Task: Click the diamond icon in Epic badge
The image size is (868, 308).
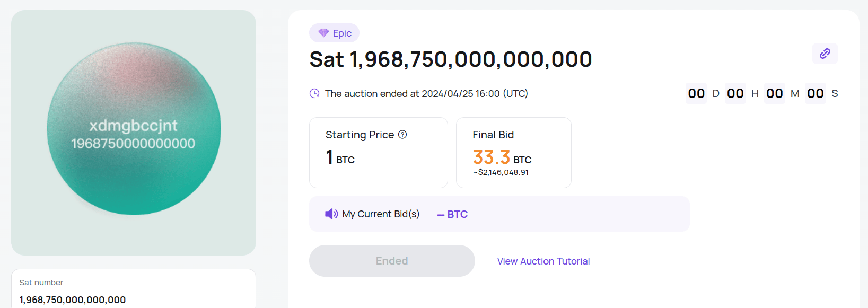Action: coord(323,33)
